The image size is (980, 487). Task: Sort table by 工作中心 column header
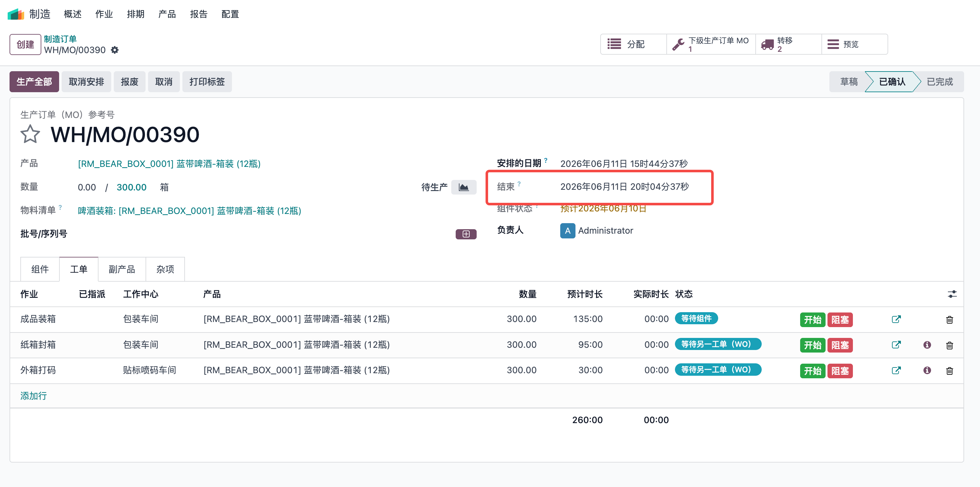(140, 294)
